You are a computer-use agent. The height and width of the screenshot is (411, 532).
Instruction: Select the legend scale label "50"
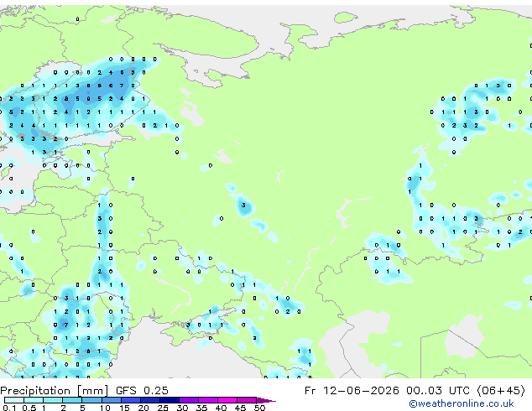coord(259,408)
